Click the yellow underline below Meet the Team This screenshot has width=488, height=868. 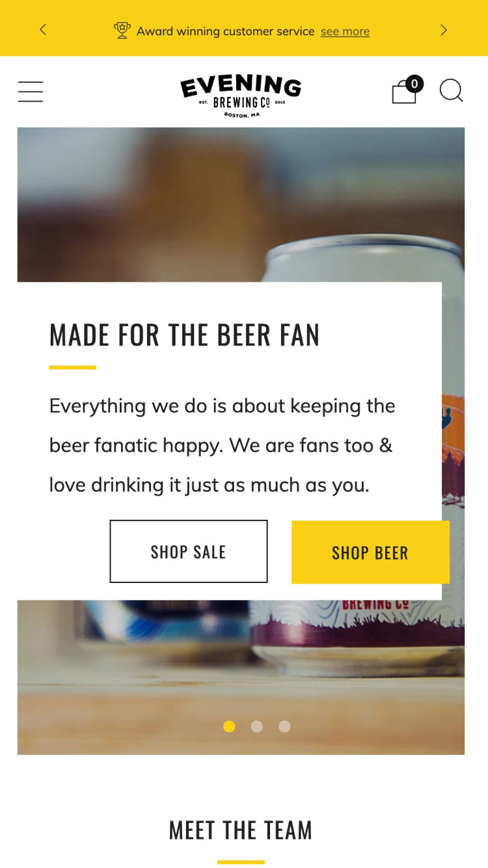[x=241, y=862]
